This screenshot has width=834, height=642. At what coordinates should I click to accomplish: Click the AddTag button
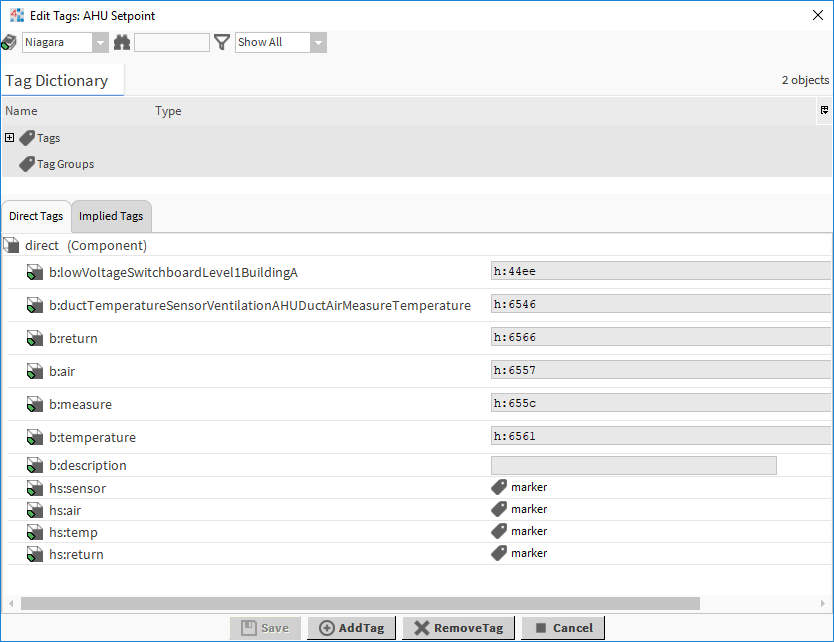352,628
